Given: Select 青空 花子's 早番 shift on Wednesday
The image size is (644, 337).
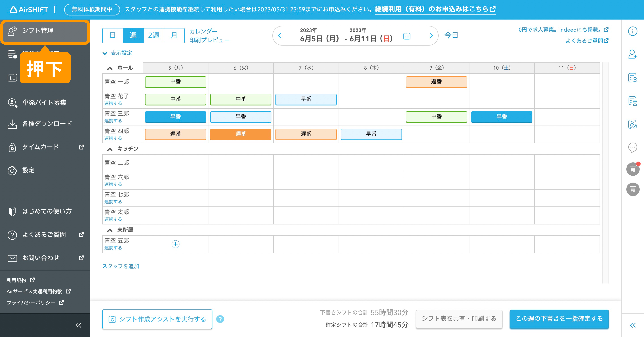Looking at the screenshot, I should click(x=306, y=99).
